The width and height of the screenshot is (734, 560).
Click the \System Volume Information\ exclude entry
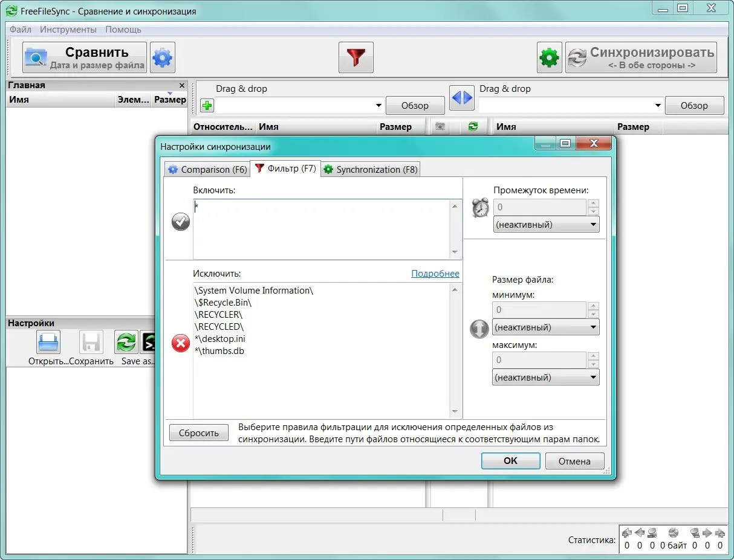pos(254,291)
